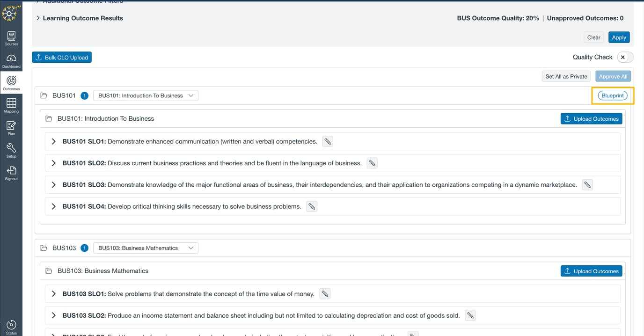Click the Blueprint button for BUS101
The width and height of the screenshot is (644, 336).
[612, 95]
